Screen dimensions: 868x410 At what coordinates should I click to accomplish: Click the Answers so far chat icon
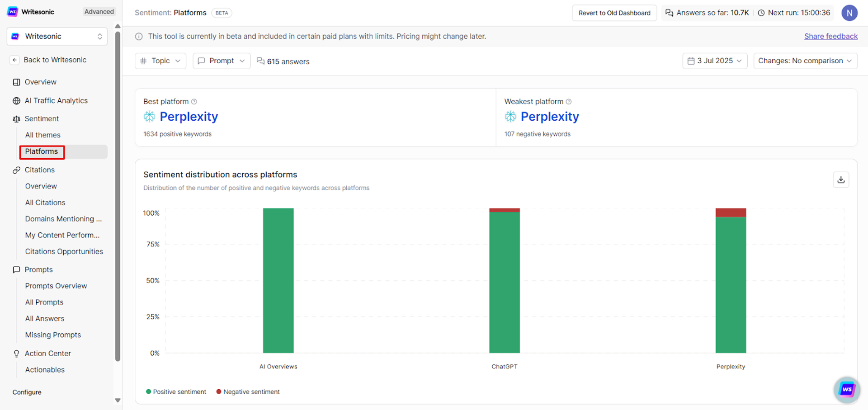click(x=669, y=13)
